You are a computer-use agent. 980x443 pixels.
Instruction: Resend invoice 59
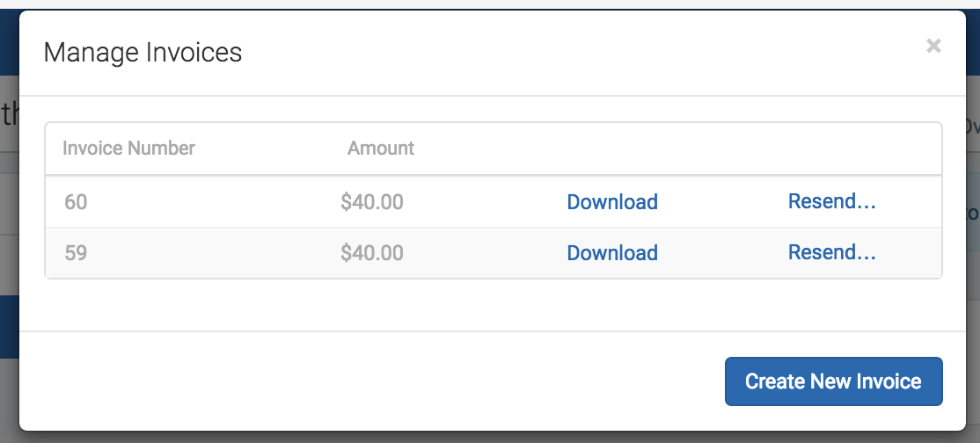(831, 251)
